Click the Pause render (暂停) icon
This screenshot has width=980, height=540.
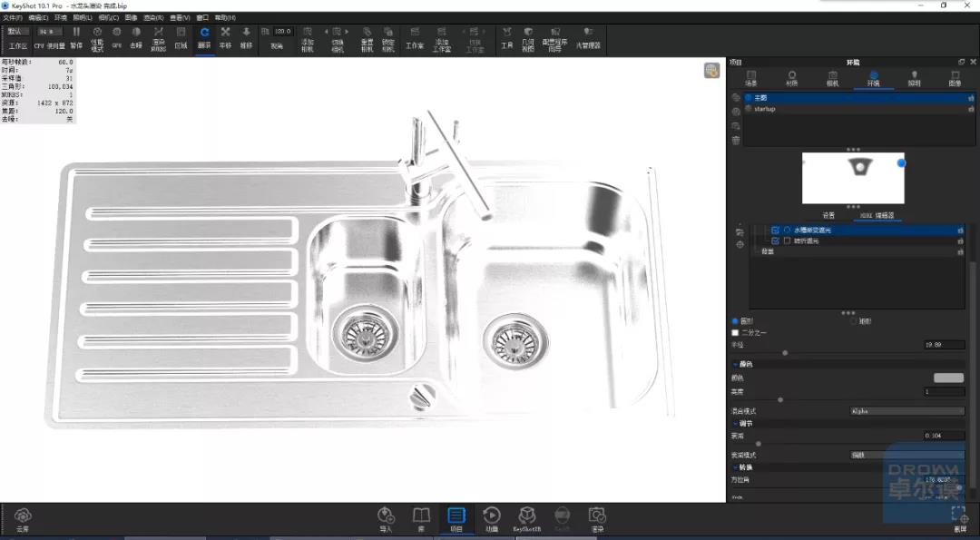[x=76, y=38]
